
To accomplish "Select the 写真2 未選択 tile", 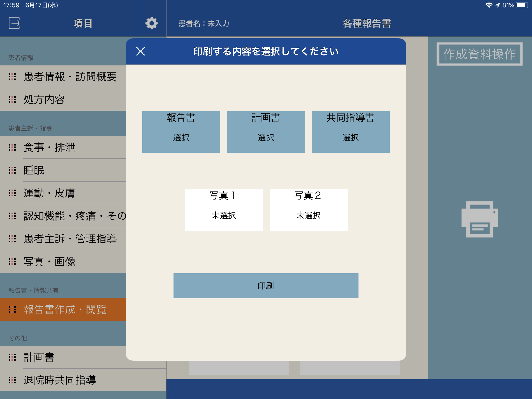I will [308, 210].
